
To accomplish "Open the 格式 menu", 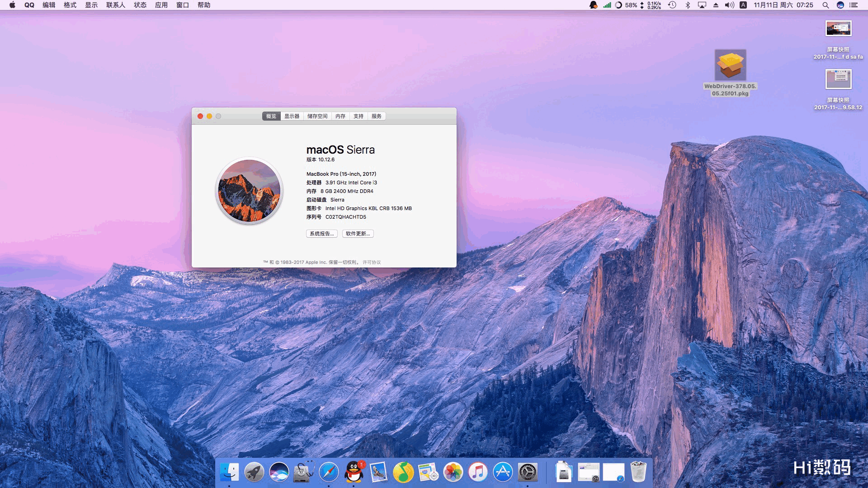I will point(70,5).
